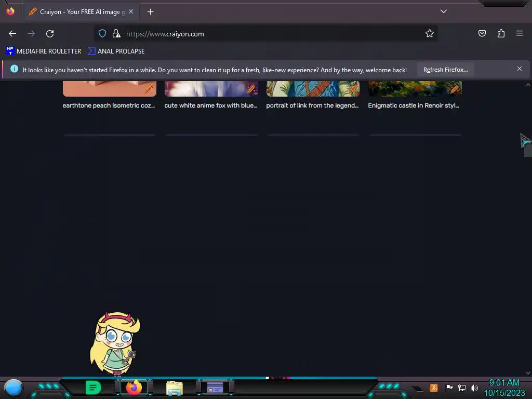Expand the list all tabs chevron

point(444,11)
